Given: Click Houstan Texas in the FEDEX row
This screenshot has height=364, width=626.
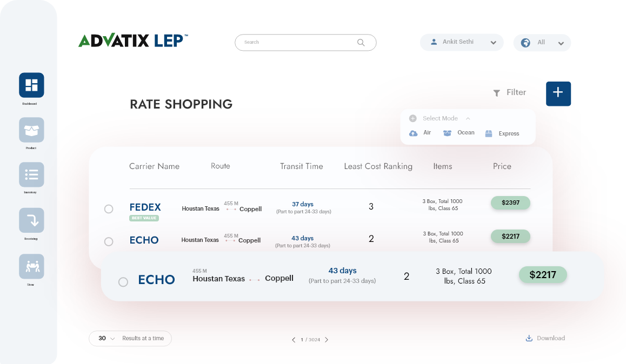Looking at the screenshot, I should [201, 208].
